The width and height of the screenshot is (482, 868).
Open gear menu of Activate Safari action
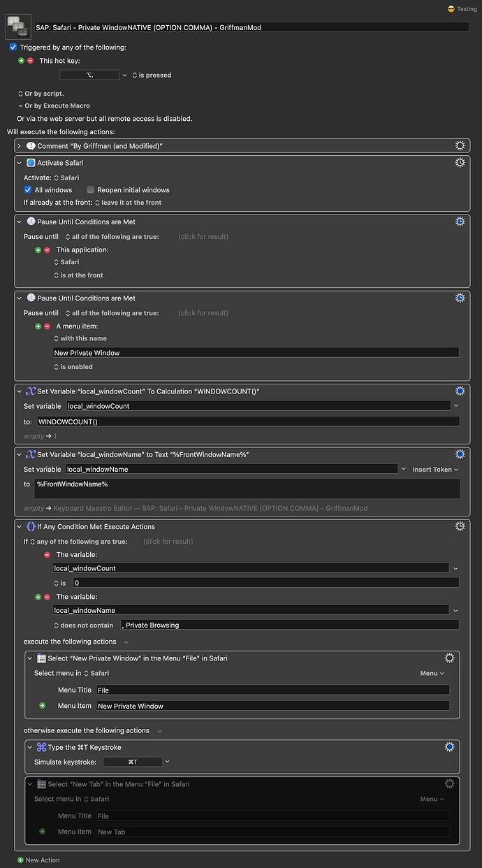(x=460, y=162)
